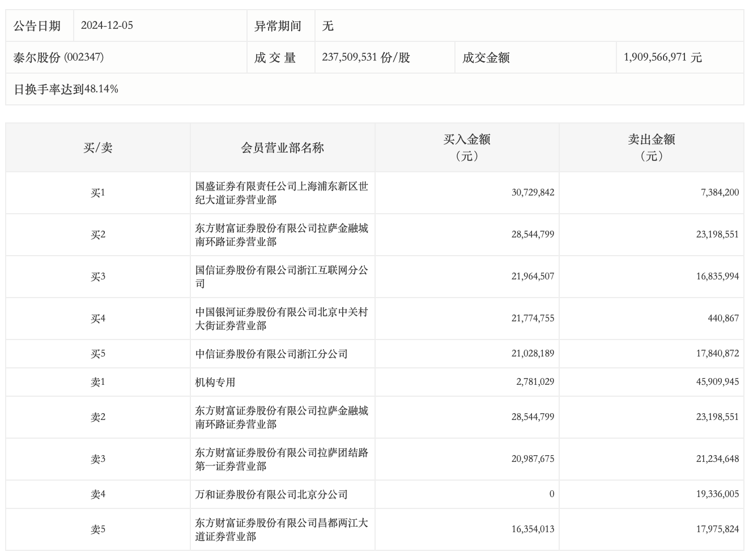Click the 卖1 sell amount 45,909,945
The width and height of the screenshot is (749, 560).
point(717,382)
